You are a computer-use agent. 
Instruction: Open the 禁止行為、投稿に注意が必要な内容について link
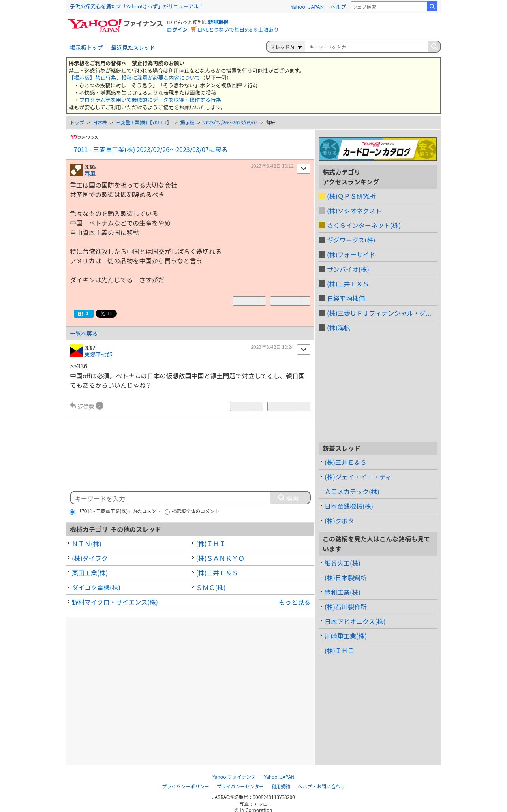pyautogui.click(x=135, y=78)
